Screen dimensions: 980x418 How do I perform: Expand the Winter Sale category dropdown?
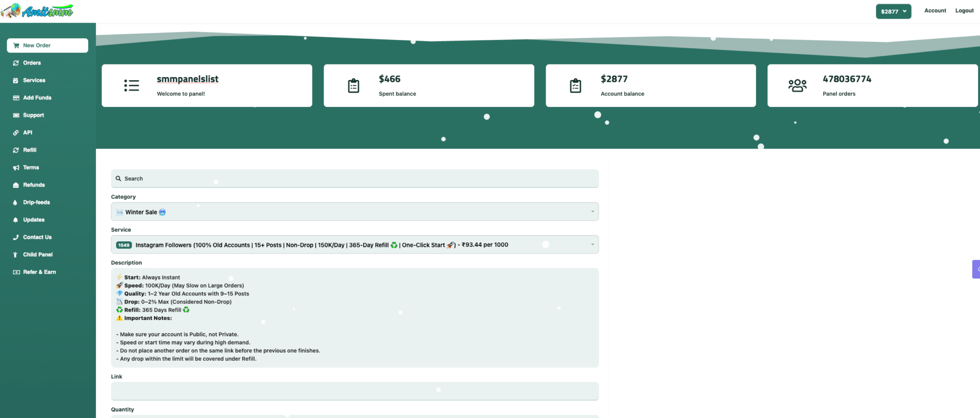coord(354,212)
